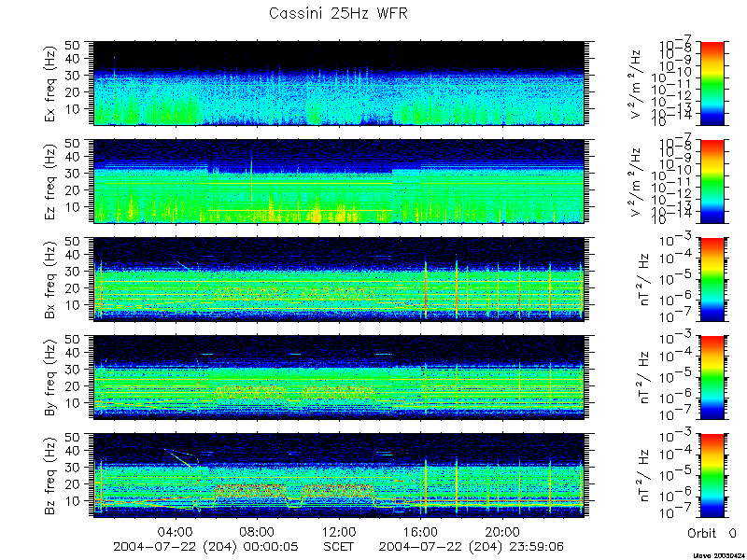This screenshot has height=560, width=747.
Task: Click the V²/m²/Hz unit label beside Ez color bar
Action: click(x=637, y=182)
